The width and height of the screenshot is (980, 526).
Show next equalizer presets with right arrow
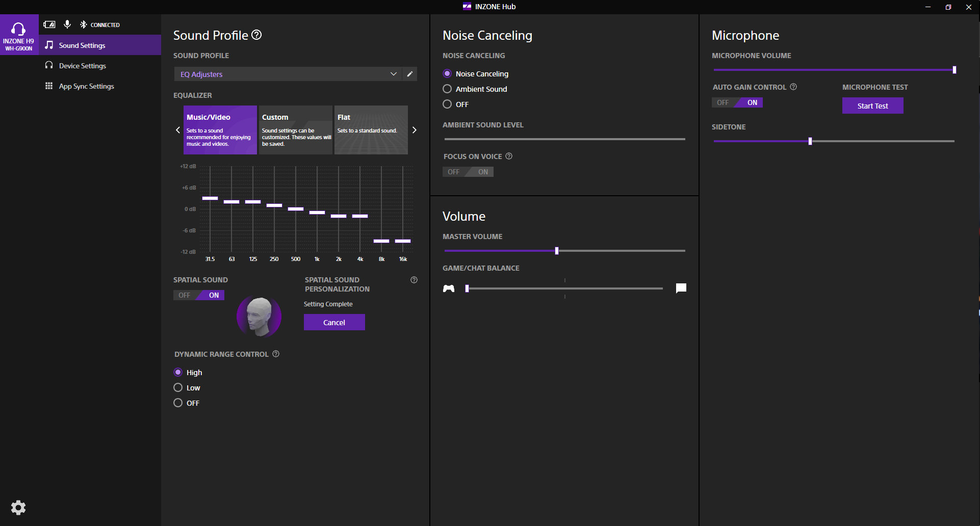(415, 130)
